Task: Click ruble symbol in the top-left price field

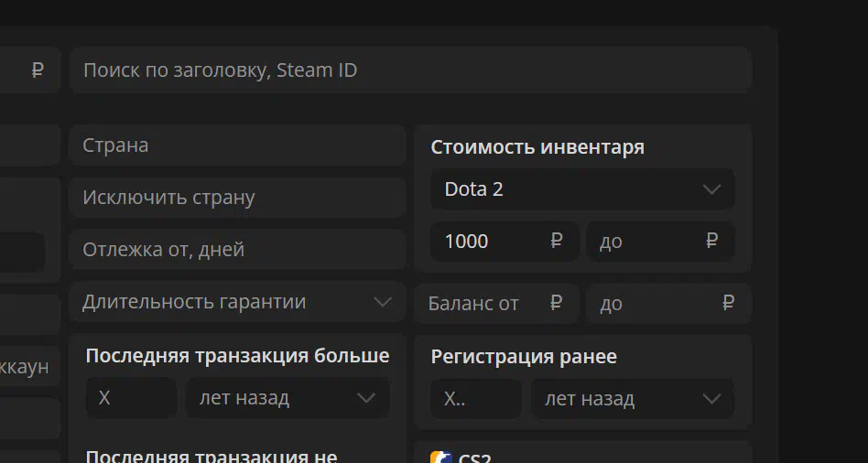Action: click(38, 70)
